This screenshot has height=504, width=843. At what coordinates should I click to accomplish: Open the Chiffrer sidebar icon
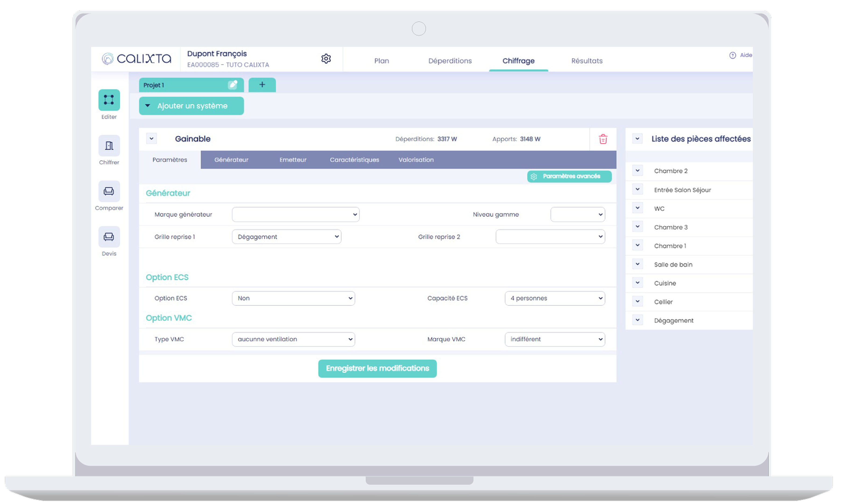point(109,146)
